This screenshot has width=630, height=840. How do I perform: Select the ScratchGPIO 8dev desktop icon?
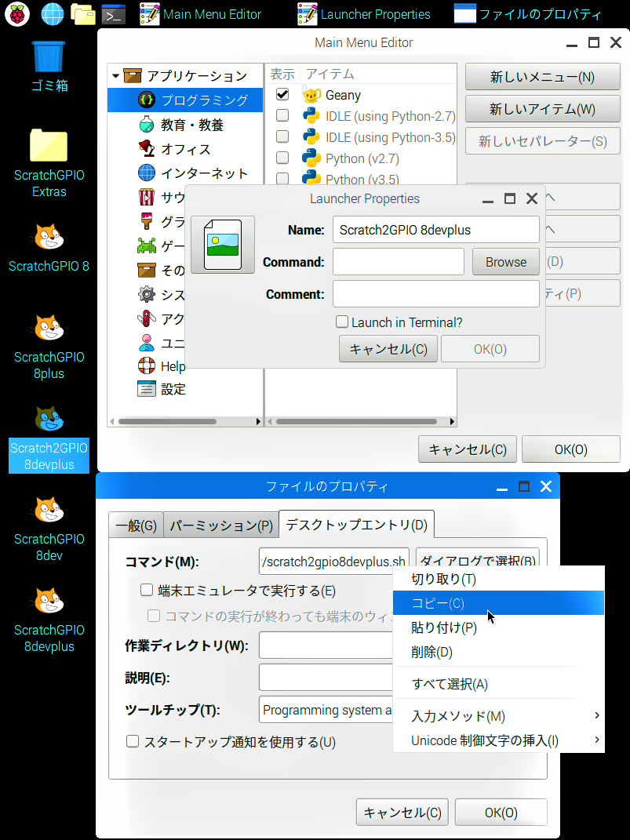[x=49, y=529]
